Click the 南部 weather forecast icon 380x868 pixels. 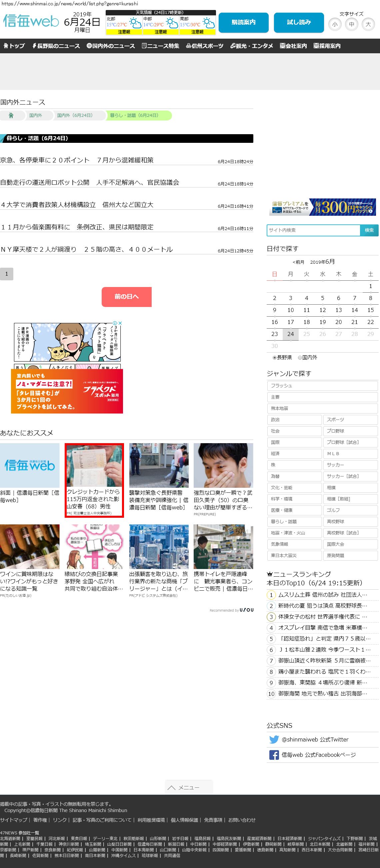[209, 23]
